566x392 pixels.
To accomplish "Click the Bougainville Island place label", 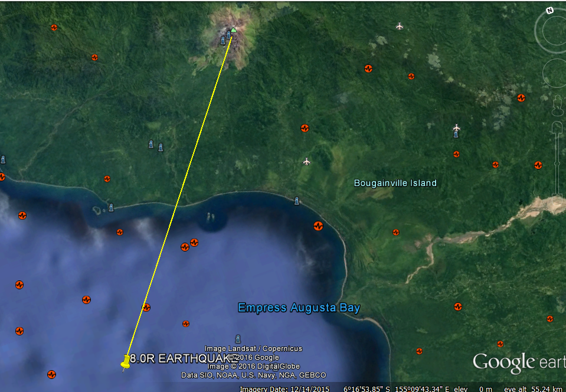I will (x=395, y=183).
